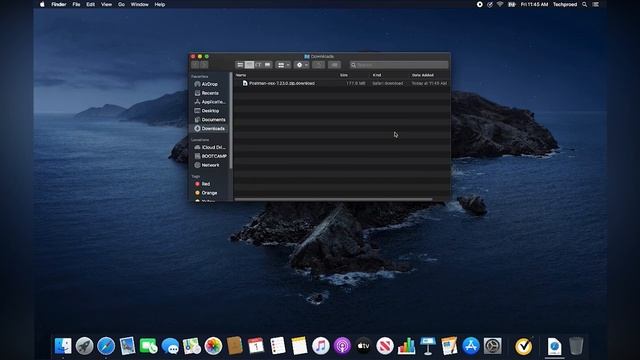Viewport: 640px width, 360px height.
Task: Switch Finder to gallery view
Action: tap(267, 65)
